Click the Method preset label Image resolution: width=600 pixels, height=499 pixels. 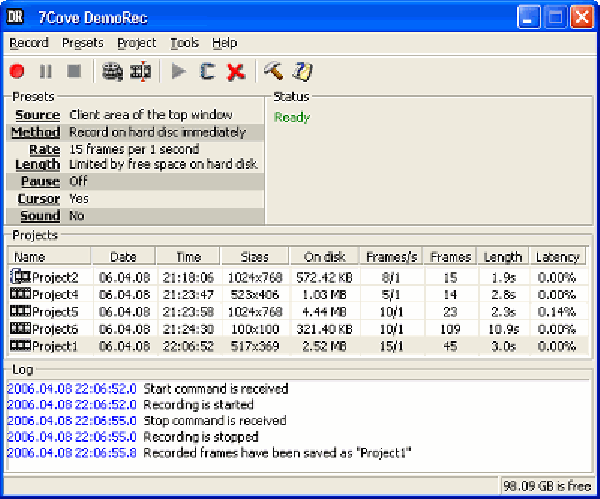pyautogui.click(x=36, y=132)
